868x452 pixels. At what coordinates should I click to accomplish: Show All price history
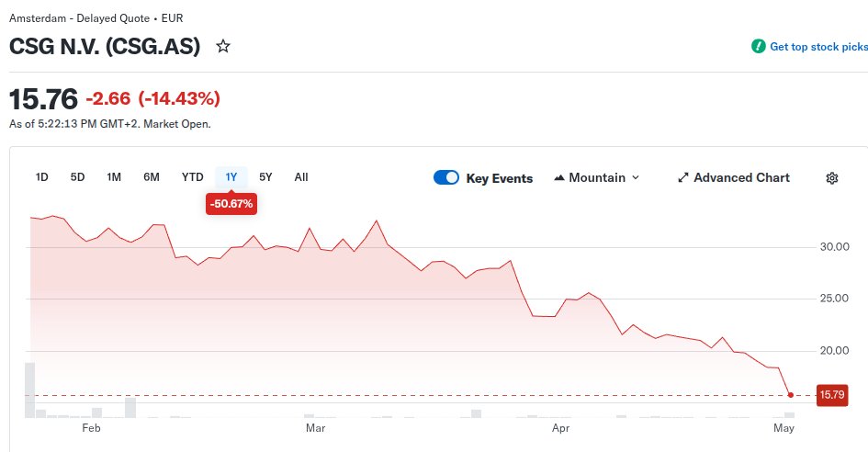click(x=301, y=177)
